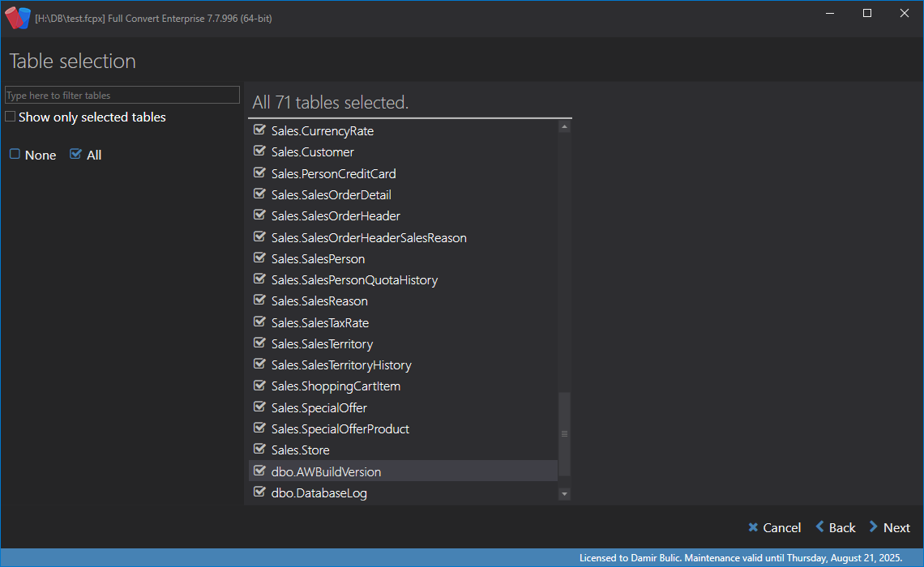Deselect the Sales.ShoppingCartItem checkbox

260,386
